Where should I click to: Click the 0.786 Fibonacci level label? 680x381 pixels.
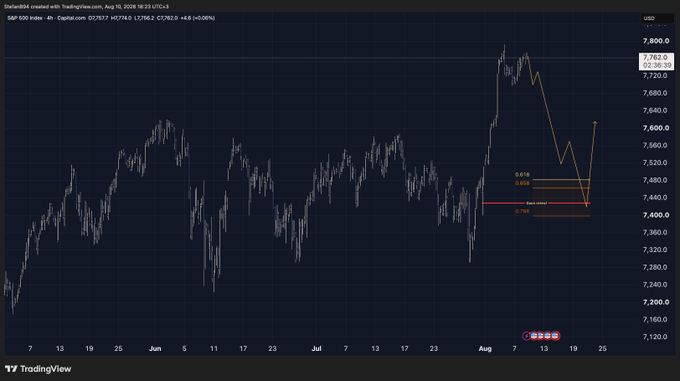tap(522, 212)
